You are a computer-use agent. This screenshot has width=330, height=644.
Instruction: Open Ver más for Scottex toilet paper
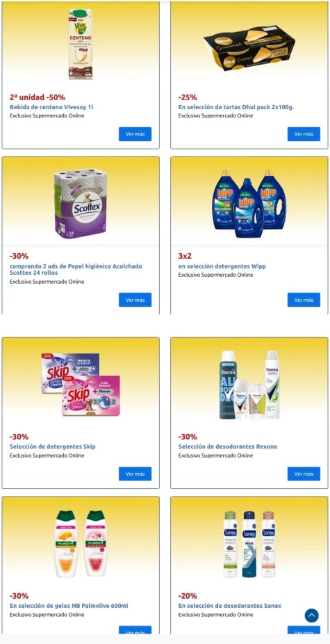point(135,300)
